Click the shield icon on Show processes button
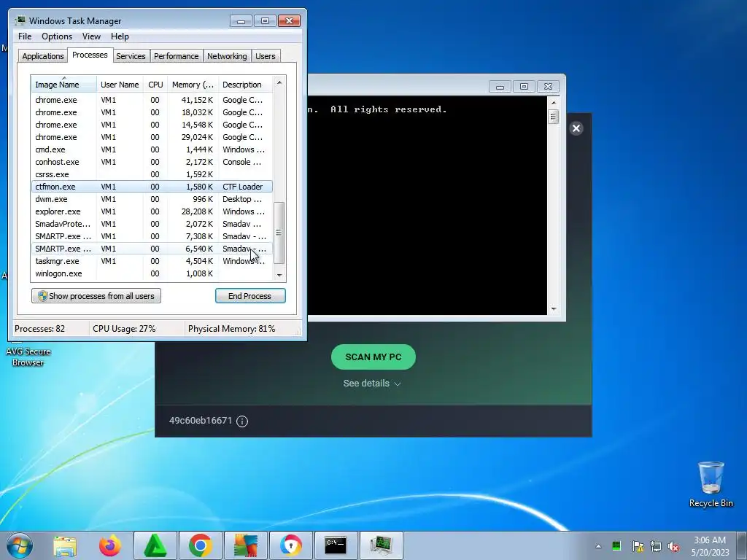The height and width of the screenshot is (560, 747). tap(43, 296)
